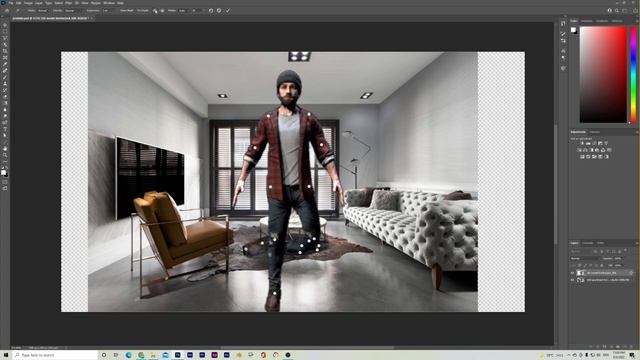The height and width of the screenshot is (360, 640).
Task: Toggle Quick Mask mode in the toolbar
Action: (5, 182)
